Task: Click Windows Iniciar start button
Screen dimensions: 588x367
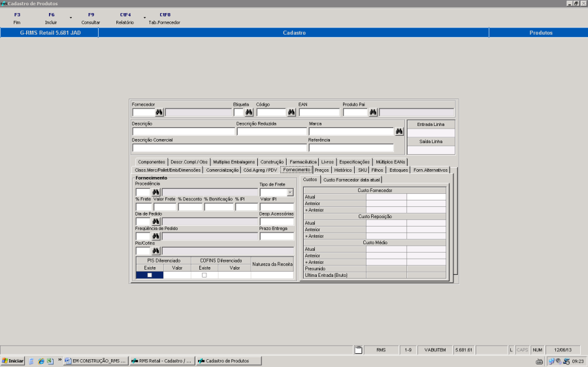Action: coord(13,361)
